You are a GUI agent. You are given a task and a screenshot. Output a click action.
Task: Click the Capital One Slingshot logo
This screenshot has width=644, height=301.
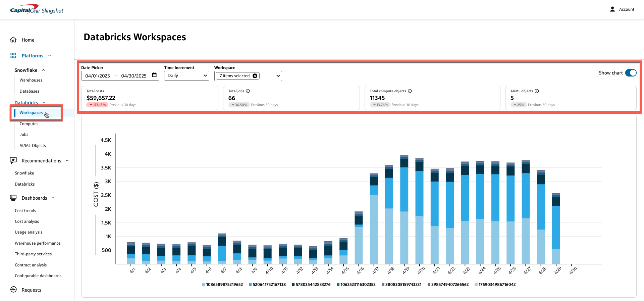tap(37, 9)
